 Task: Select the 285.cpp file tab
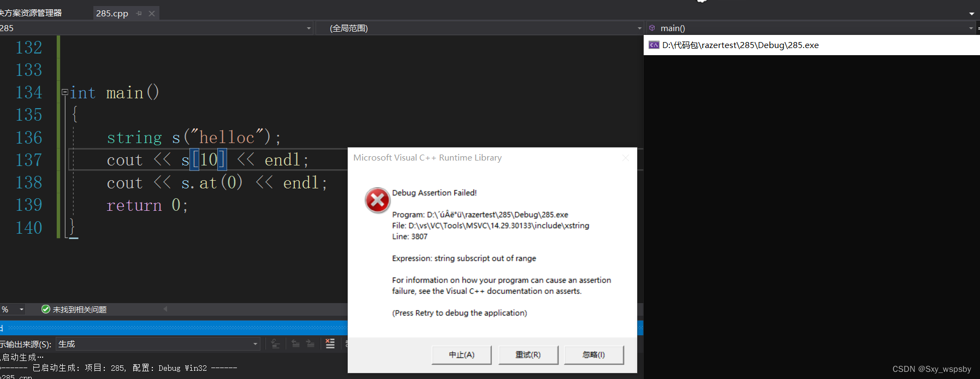pos(112,14)
